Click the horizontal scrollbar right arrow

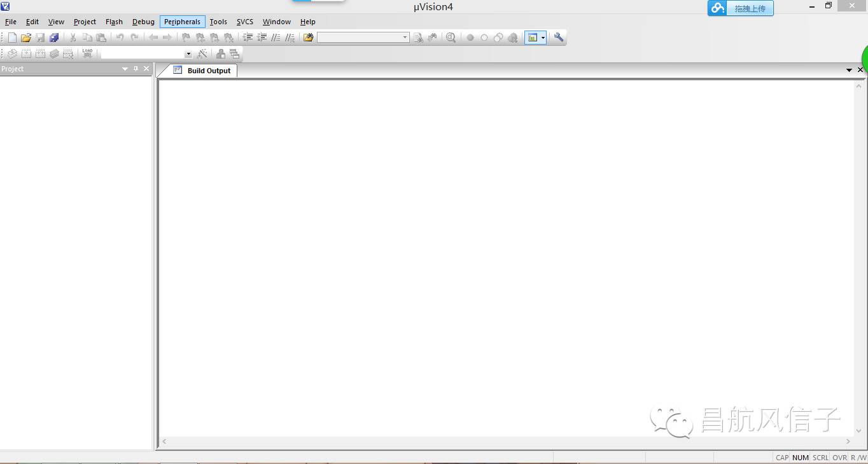848,441
